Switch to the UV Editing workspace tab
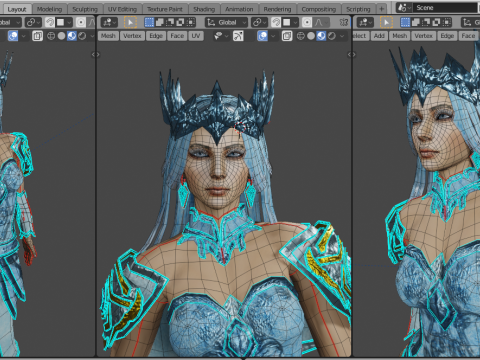Image resolution: width=480 pixels, height=360 pixels. [x=122, y=9]
